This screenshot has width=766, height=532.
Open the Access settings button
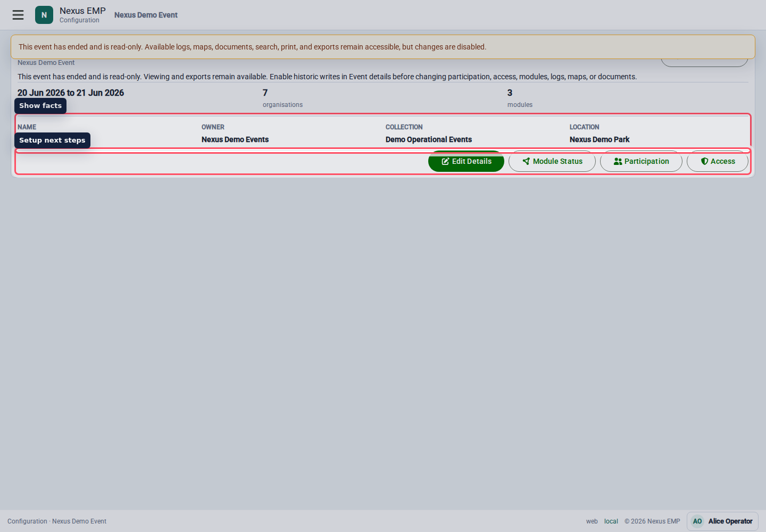tap(718, 161)
